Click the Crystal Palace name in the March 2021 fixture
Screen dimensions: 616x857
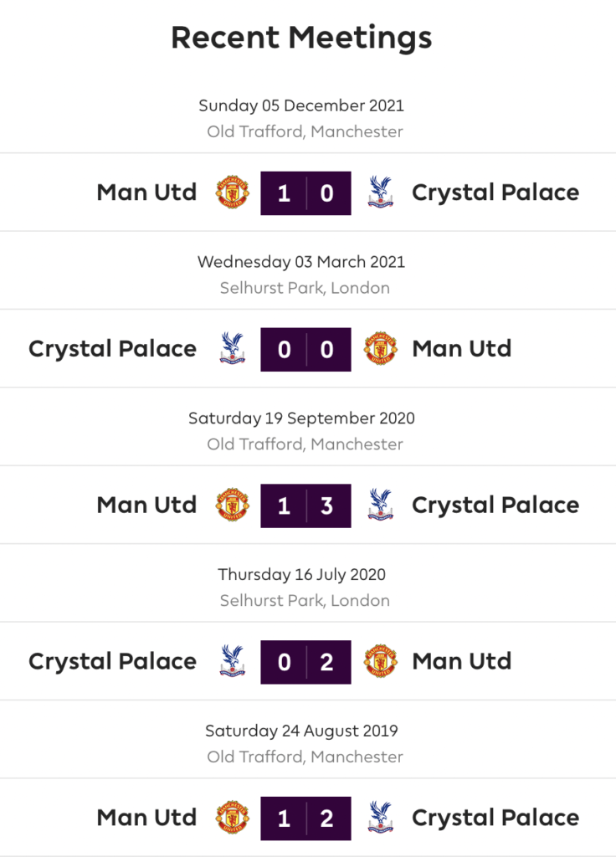tap(113, 349)
